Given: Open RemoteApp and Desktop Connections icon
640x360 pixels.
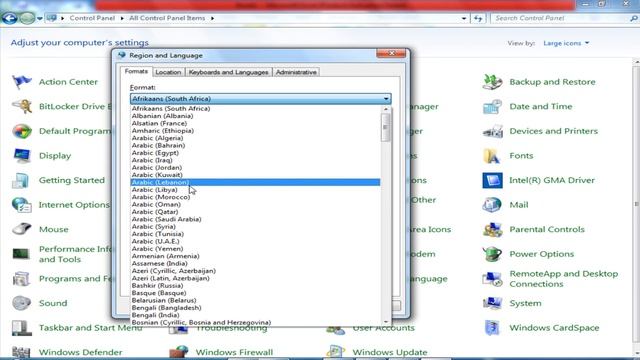Looking at the screenshot, I should [492, 279].
